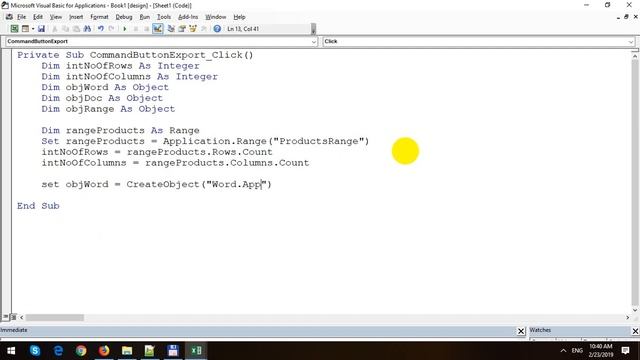Click the Toolbox icon in the toolbar
Image resolution: width=640 pixels, height=360 pixels.
[204, 29]
